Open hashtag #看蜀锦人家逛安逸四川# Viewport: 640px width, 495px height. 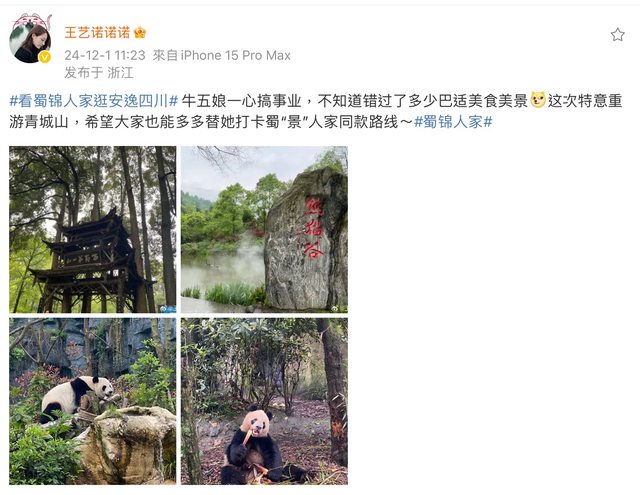(94, 100)
